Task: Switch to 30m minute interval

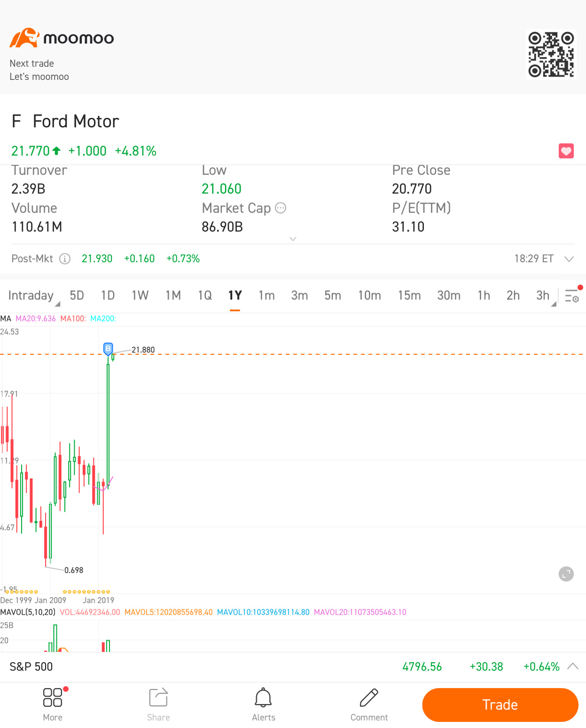Action: 449,295
